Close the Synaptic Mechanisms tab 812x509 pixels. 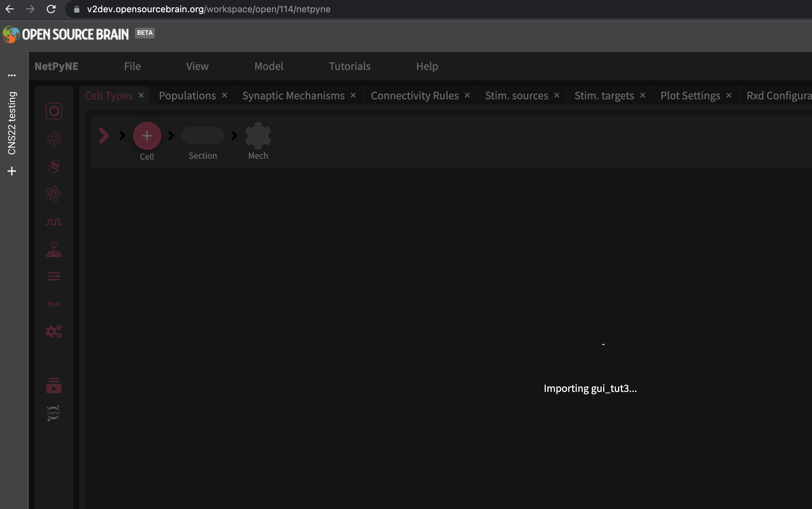click(353, 95)
